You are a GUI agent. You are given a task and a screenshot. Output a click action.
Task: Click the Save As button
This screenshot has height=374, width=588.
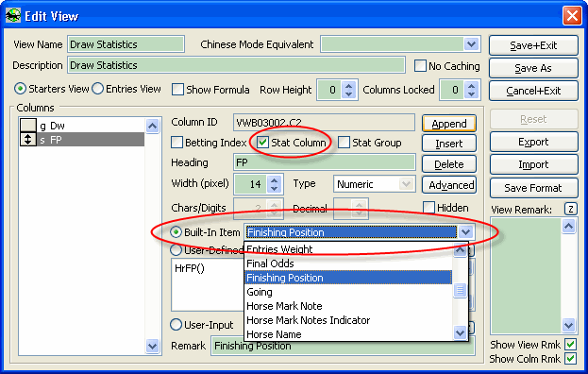(x=533, y=68)
